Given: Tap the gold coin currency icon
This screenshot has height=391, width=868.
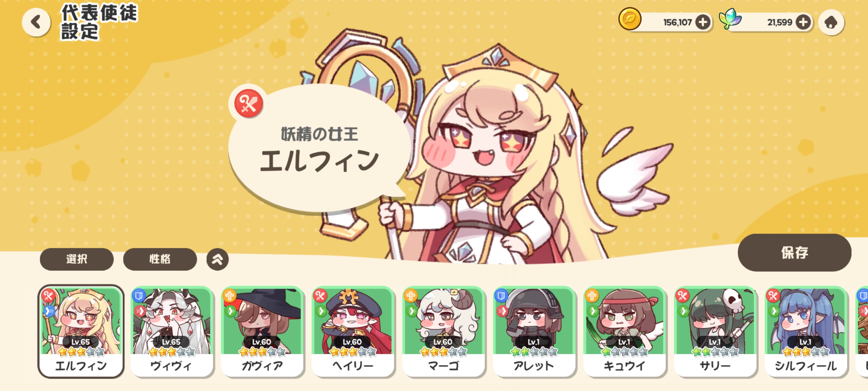Looking at the screenshot, I should pos(630,19).
